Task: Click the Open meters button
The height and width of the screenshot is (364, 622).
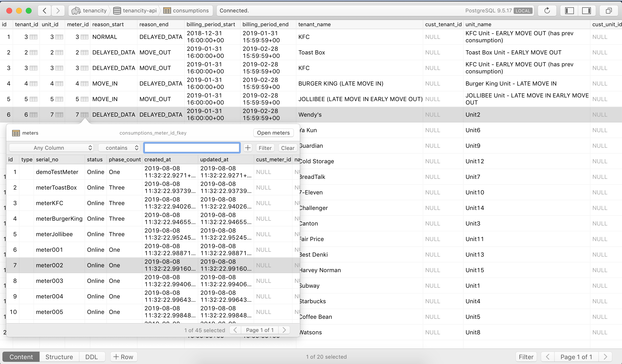Action: pos(273,133)
